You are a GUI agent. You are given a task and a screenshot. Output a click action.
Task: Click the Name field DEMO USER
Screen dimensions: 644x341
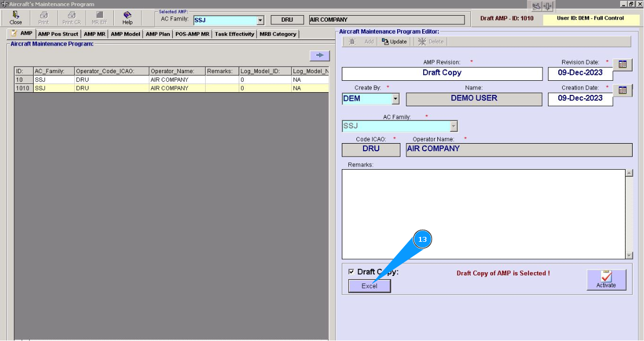[474, 99]
